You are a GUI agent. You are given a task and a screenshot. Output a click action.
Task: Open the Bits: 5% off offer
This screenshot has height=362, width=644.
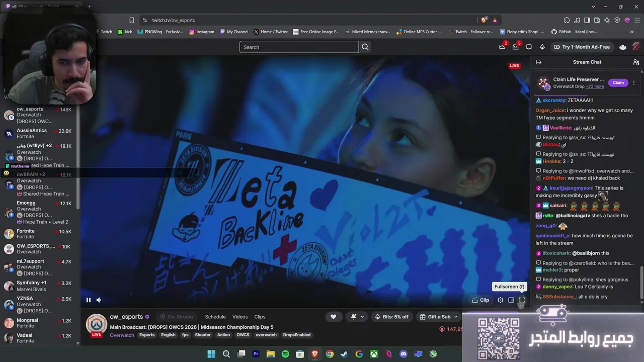(x=392, y=317)
